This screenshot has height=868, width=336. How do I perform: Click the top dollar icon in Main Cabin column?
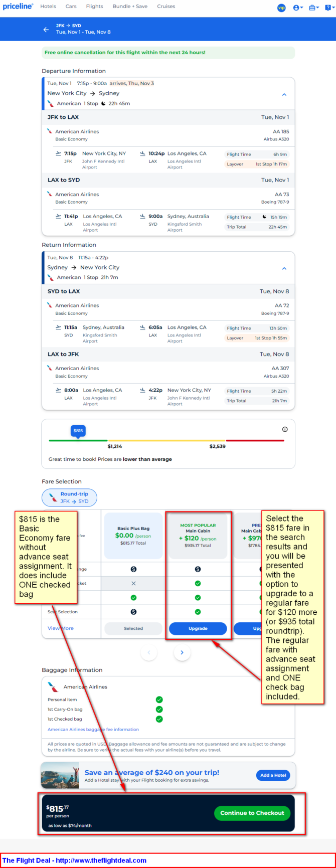198,569
